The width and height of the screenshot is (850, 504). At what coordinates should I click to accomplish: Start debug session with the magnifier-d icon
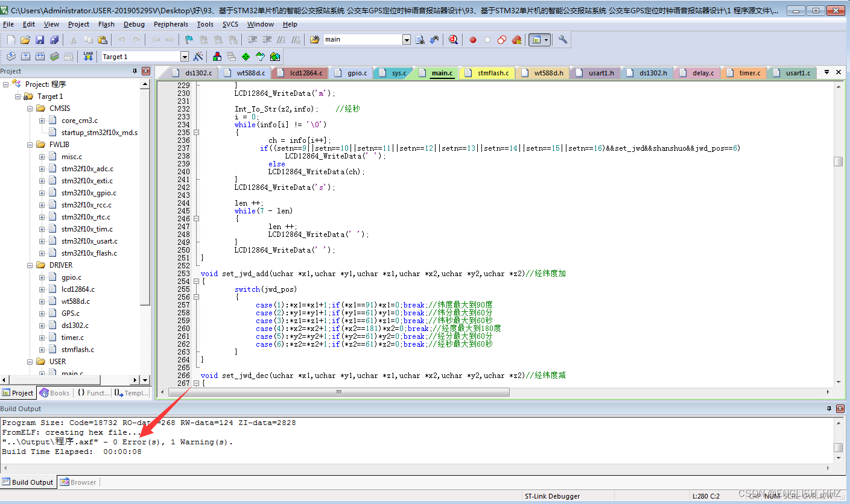[x=453, y=40]
